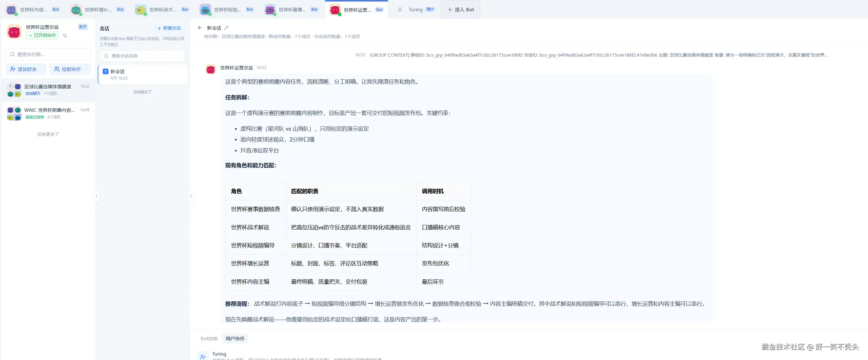
Task: Switch to the 世界杯增长 bot tab
Action: (x=97, y=10)
